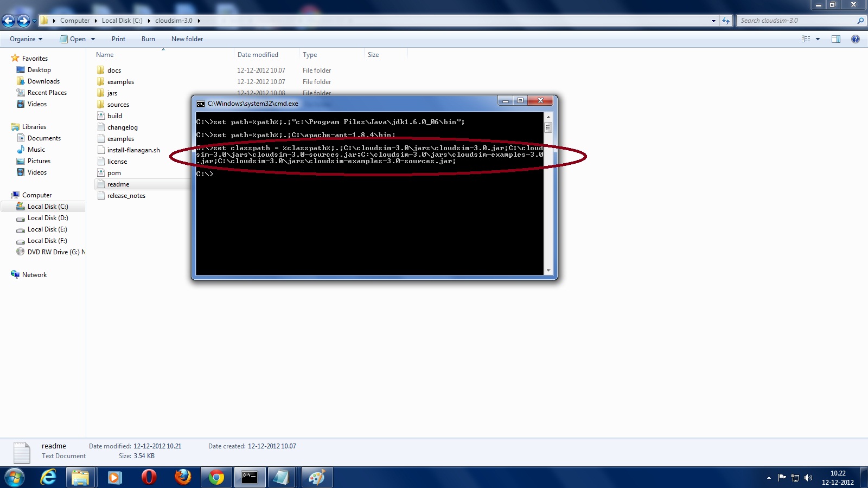Open the address bar history dropdown
The height and width of the screenshot is (488, 868).
coord(713,20)
